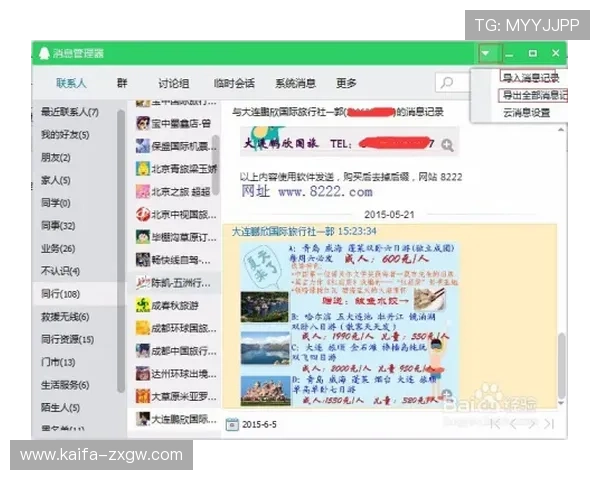Select the 生活服务(6) group

[65, 385]
